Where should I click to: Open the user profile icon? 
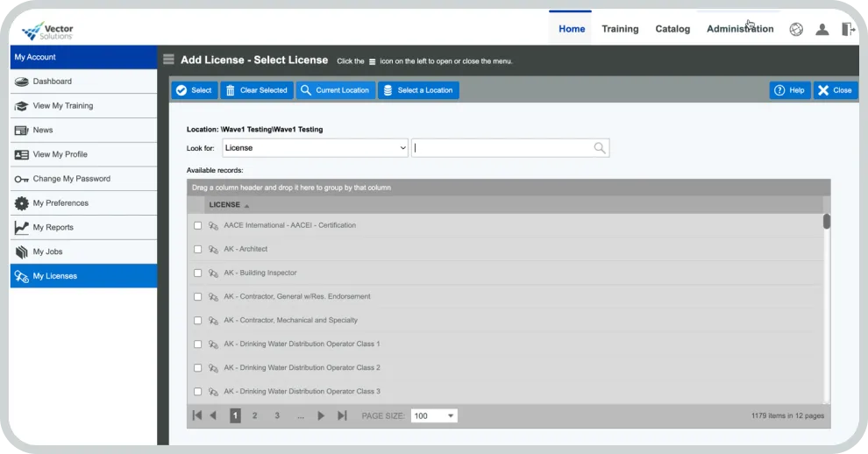click(822, 29)
